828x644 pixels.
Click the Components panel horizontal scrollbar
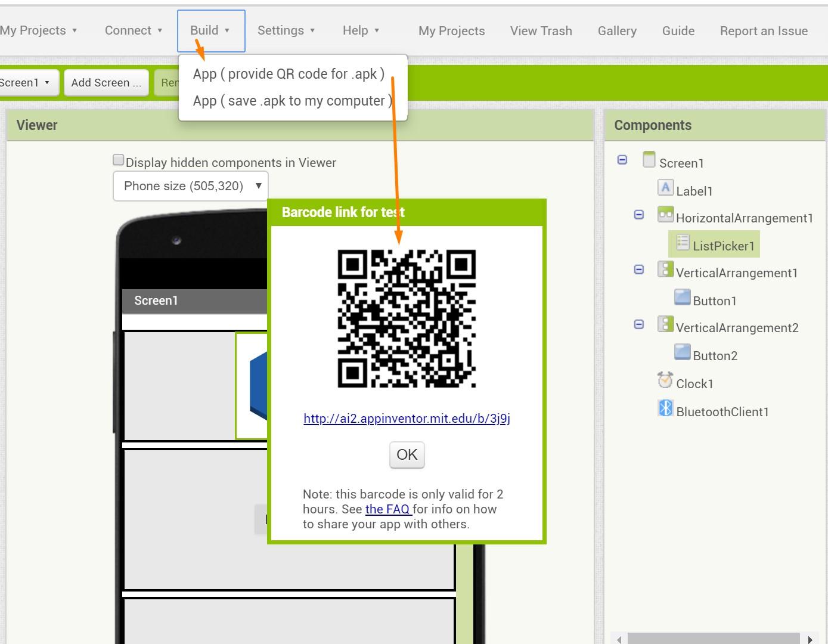pos(714,639)
